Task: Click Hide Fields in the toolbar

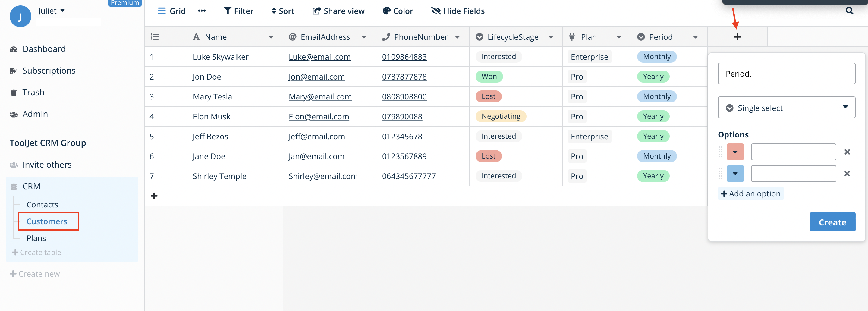Action: click(x=457, y=11)
